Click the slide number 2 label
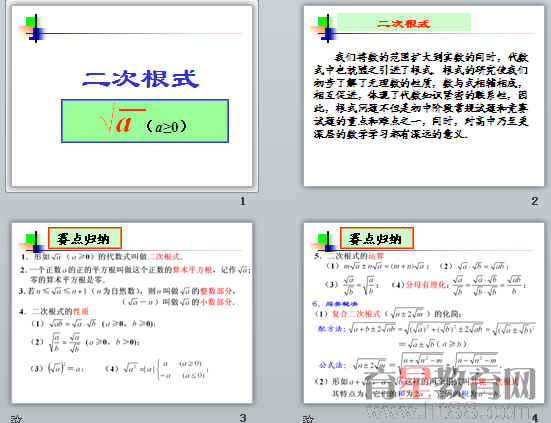 (534, 201)
